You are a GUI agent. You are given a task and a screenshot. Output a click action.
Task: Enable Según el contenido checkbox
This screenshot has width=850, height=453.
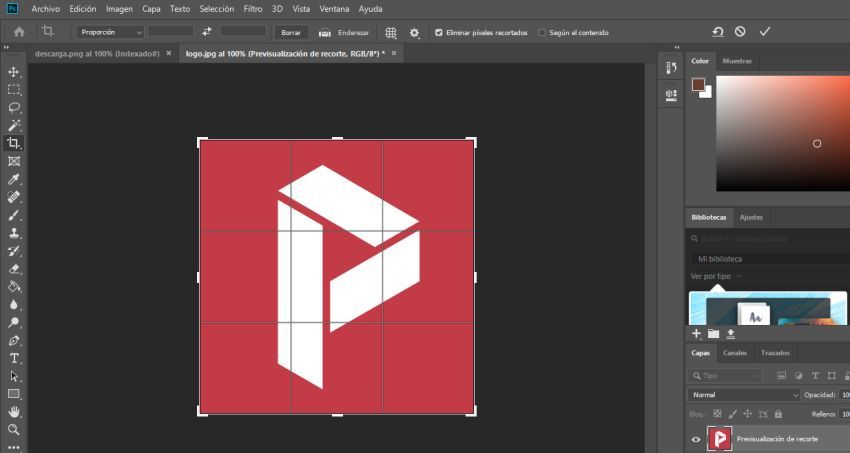[542, 33]
